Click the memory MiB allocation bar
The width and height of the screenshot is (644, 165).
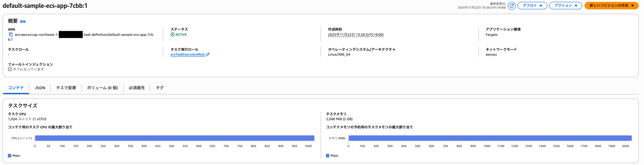(490, 138)
